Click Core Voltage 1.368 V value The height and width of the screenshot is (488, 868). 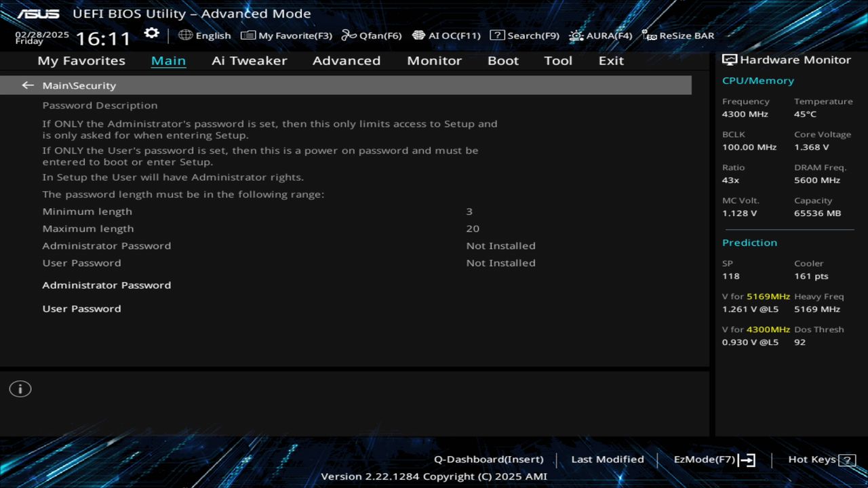(x=812, y=147)
